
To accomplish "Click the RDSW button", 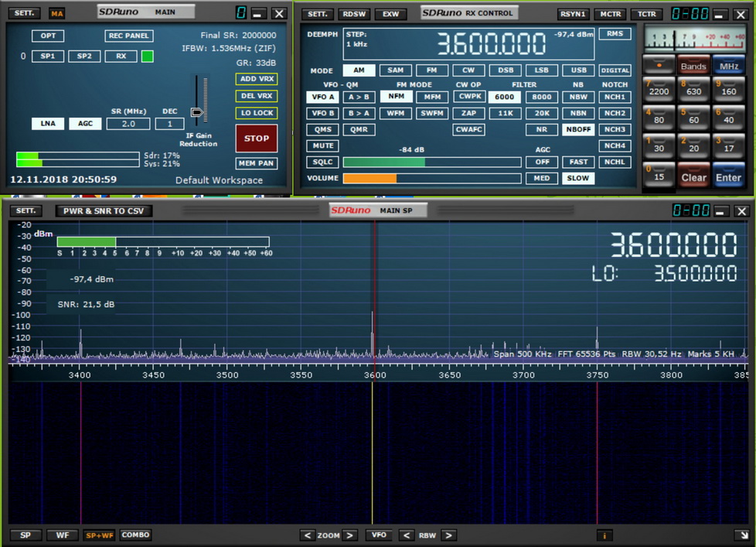I will (354, 14).
